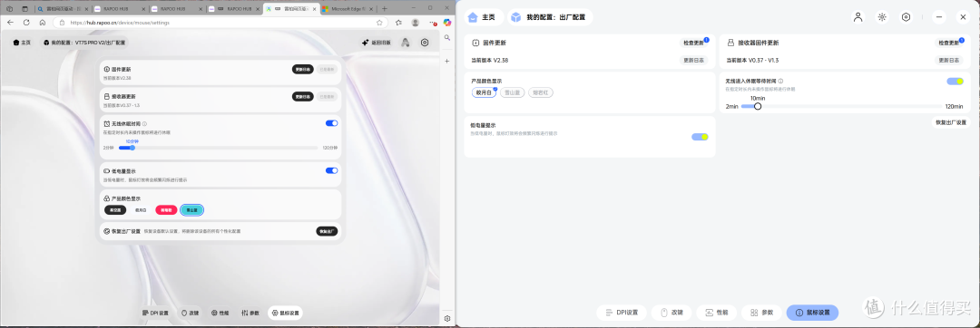This screenshot has width=980, height=328.
Task: Open 改键 tab in desktop app
Action: (671, 313)
